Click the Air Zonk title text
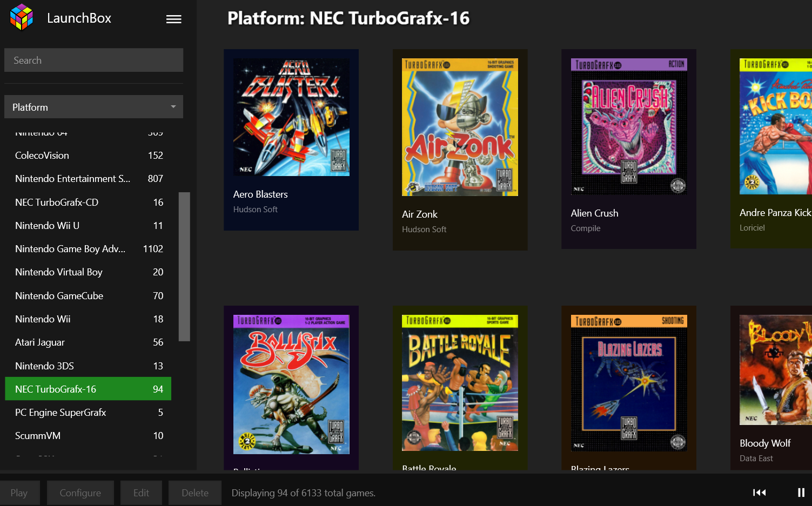 coord(420,214)
